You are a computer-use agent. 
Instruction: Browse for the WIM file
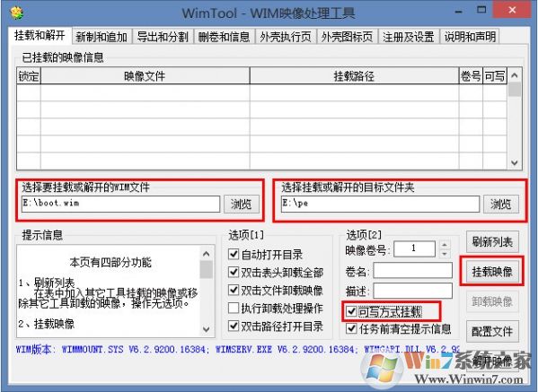tap(242, 205)
